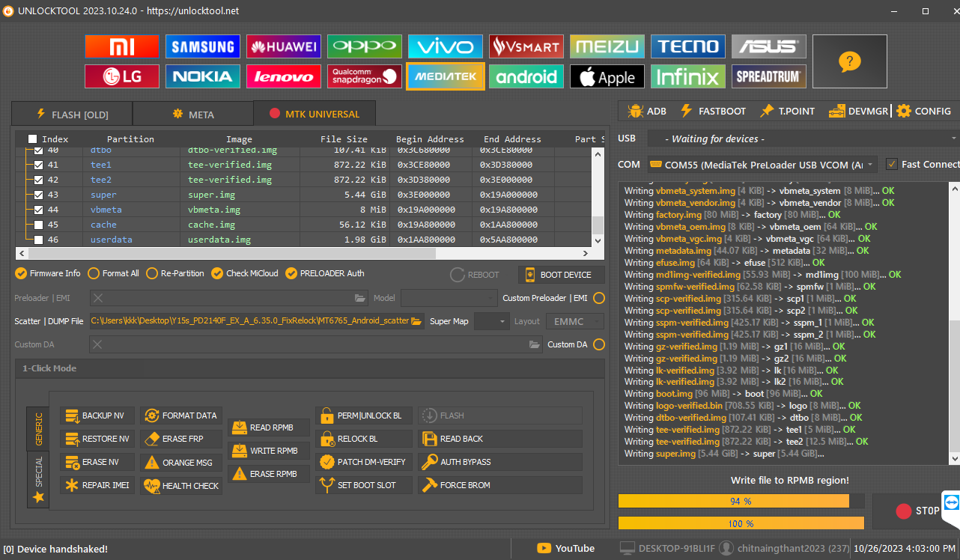Open FASTBOOT tools
The width and height of the screenshot is (960, 560).
(x=713, y=111)
